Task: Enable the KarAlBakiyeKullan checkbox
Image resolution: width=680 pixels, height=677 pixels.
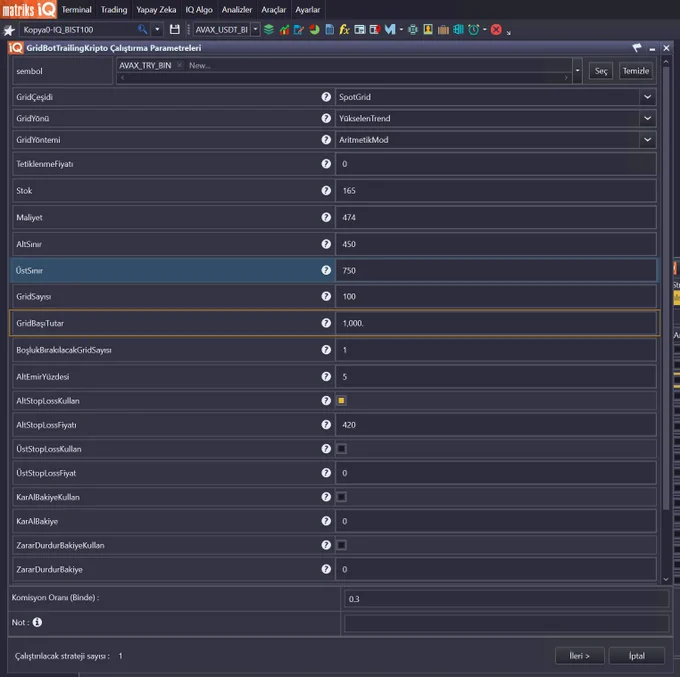Action: coord(341,497)
